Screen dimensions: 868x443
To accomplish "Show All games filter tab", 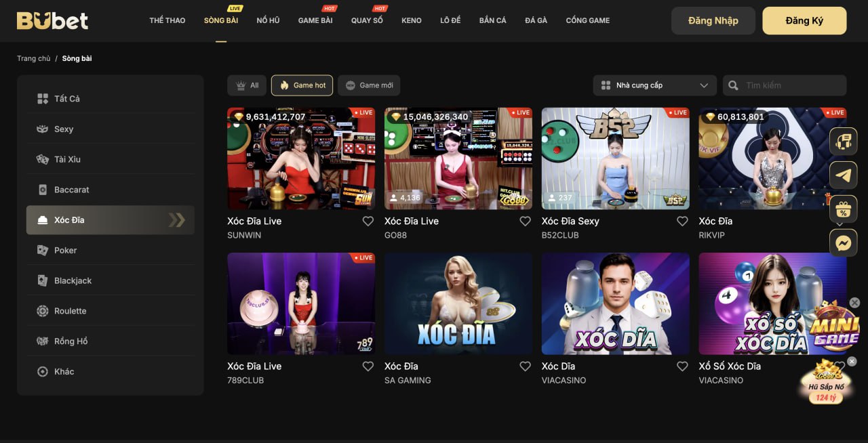I will click(x=247, y=85).
